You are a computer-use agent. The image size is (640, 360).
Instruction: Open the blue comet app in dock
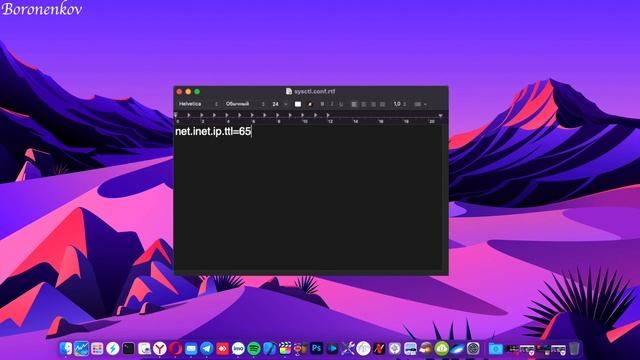tap(457, 349)
